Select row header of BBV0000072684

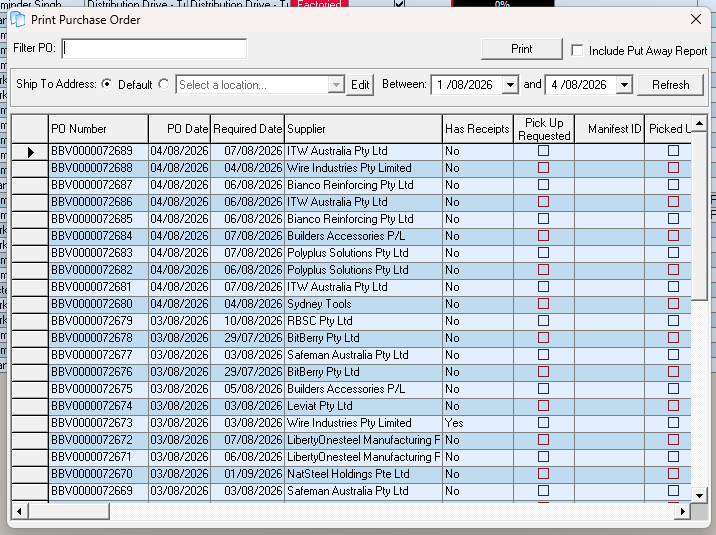point(30,236)
